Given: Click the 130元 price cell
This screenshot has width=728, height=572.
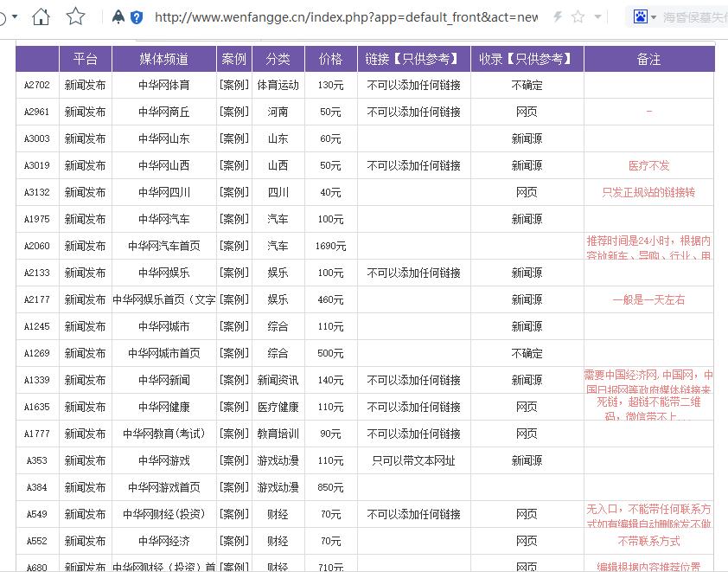Looking at the screenshot, I should click(x=330, y=85).
